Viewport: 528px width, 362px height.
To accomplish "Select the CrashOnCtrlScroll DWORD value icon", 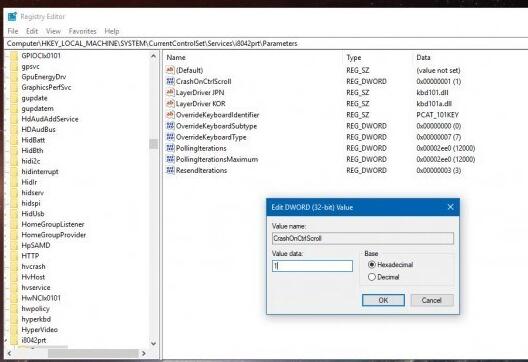I will click(x=170, y=81).
